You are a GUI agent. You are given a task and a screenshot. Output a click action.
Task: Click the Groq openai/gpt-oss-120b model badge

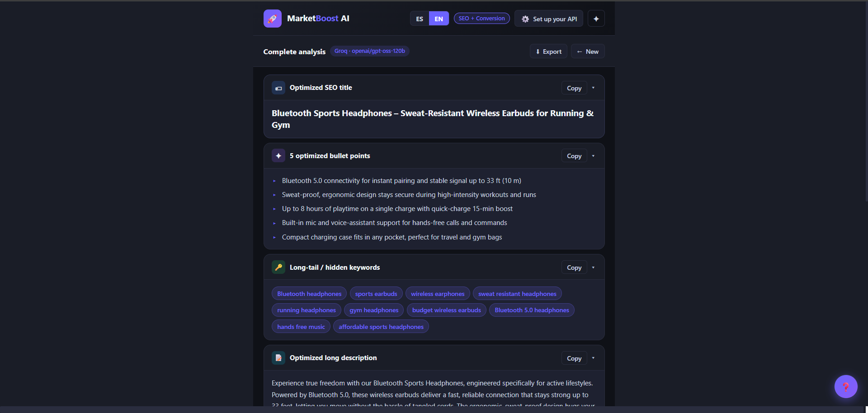click(x=369, y=51)
